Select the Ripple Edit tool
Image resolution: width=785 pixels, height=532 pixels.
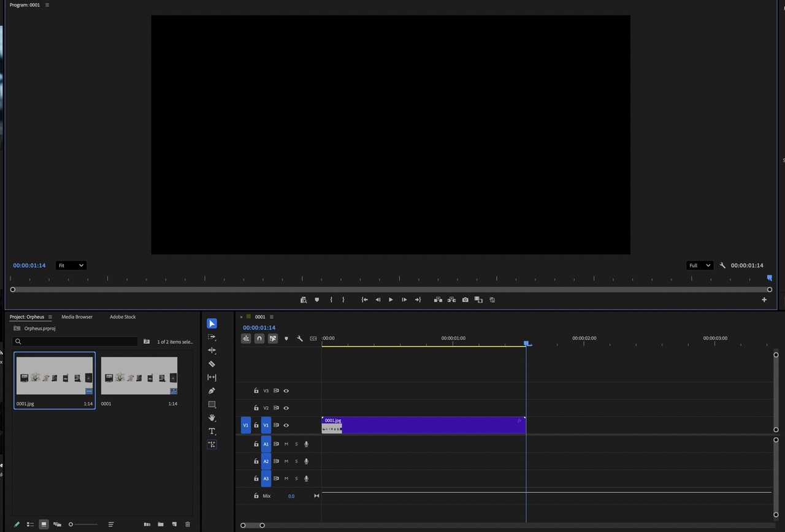click(x=212, y=351)
